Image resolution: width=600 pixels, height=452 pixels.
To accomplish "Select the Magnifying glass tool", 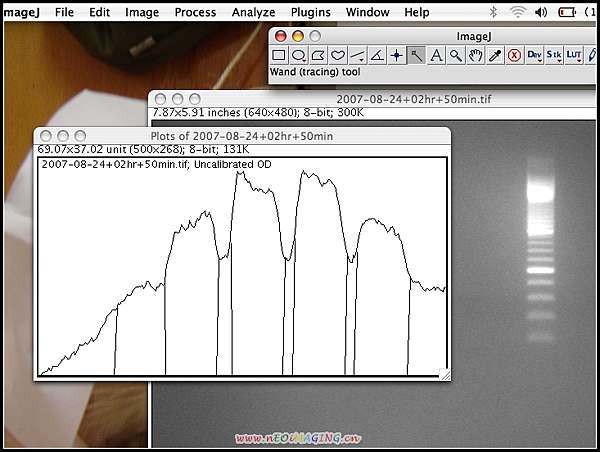I will click(x=455, y=55).
